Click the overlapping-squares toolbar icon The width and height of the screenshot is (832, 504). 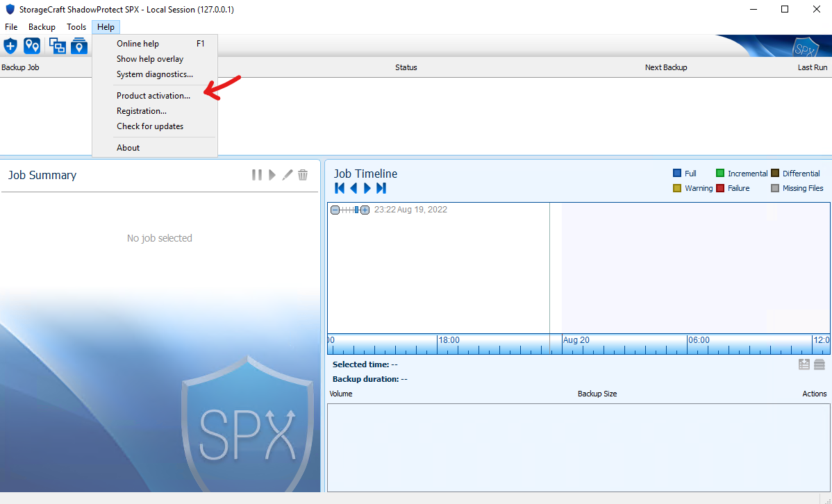[x=57, y=44]
